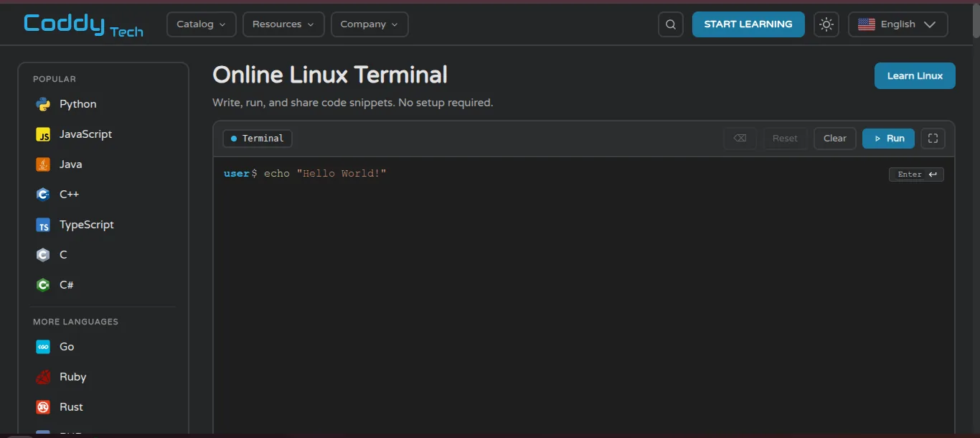Click the JavaScript JS icon
This screenshot has height=438, width=980.
tap(43, 134)
